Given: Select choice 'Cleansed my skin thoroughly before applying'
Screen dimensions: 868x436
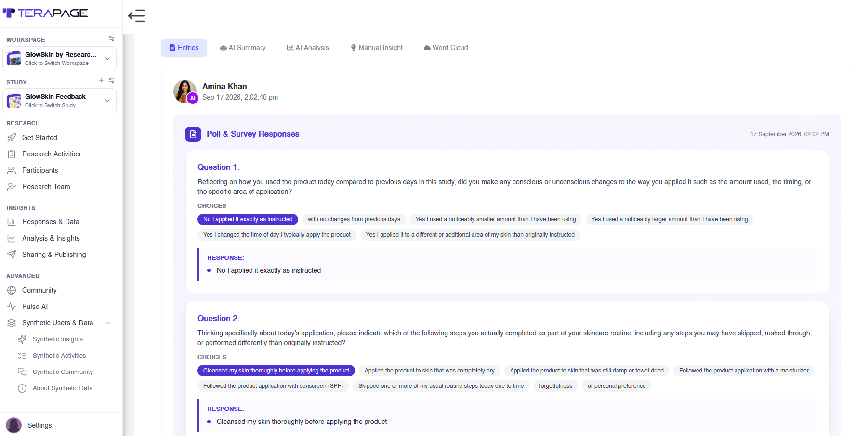Looking at the screenshot, I should [276, 371].
